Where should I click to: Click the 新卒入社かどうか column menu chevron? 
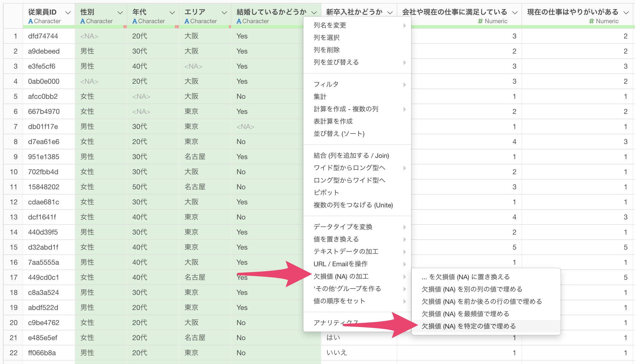click(390, 13)
